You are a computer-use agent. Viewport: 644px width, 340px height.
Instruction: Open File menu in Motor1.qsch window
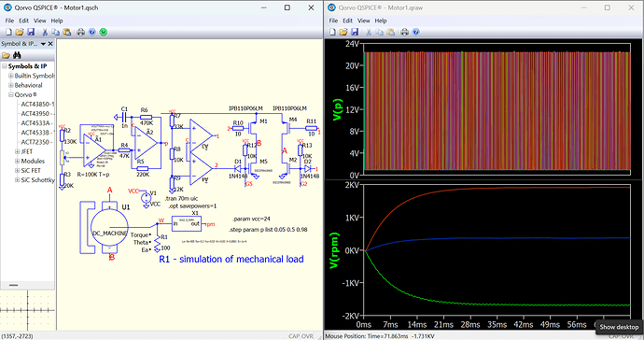pos(9,21)
